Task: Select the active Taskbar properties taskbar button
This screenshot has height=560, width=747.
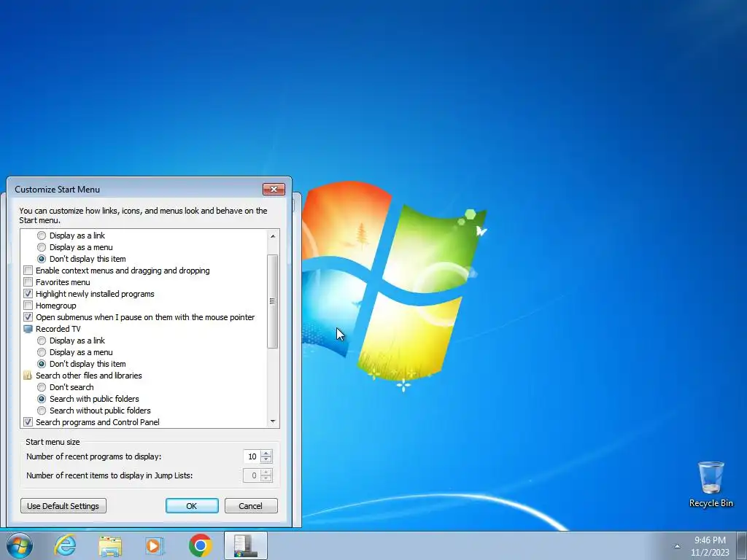Action: click(245, 545)
